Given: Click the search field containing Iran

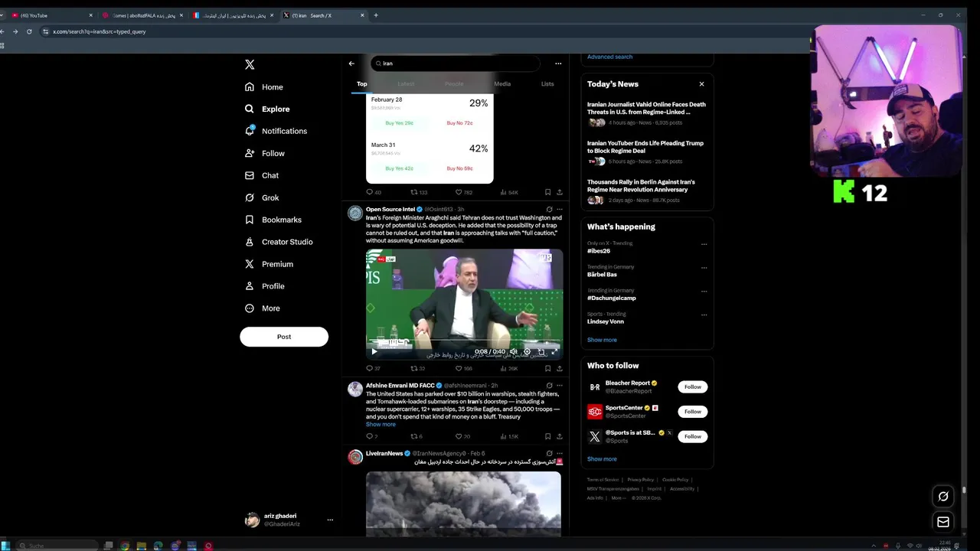Looking at the screenshot, I should (x=455, y=64).
